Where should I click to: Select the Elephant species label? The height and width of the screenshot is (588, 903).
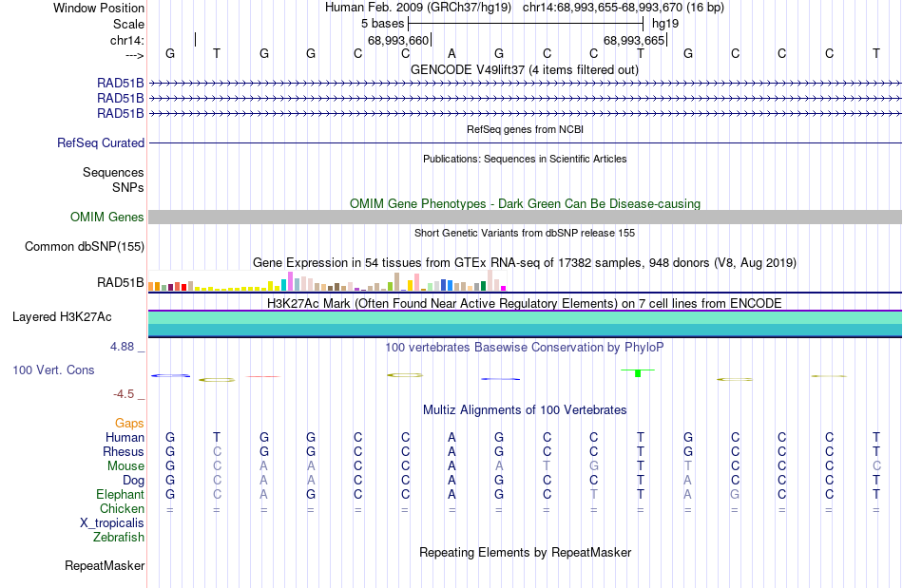point(120,494)
